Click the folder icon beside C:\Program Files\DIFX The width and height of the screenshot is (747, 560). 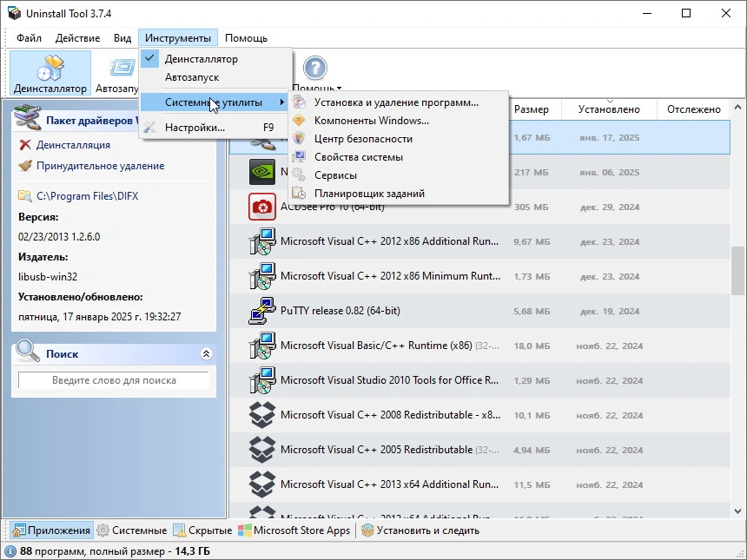[x=25, y=195]
